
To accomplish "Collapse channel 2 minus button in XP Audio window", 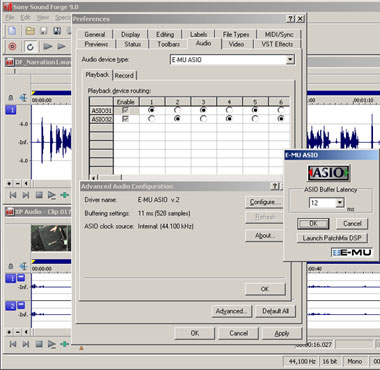I will tap(21, 305).
